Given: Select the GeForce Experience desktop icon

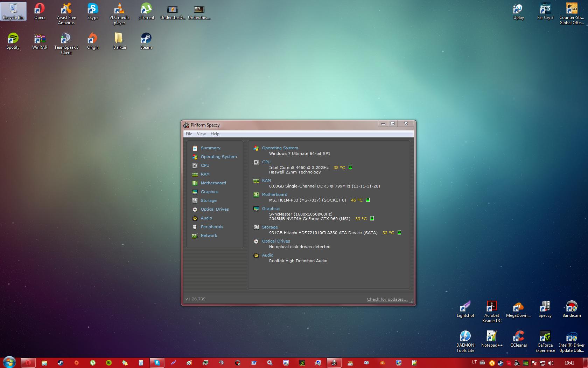Looking at the screenshot, I should coord(545,341).
